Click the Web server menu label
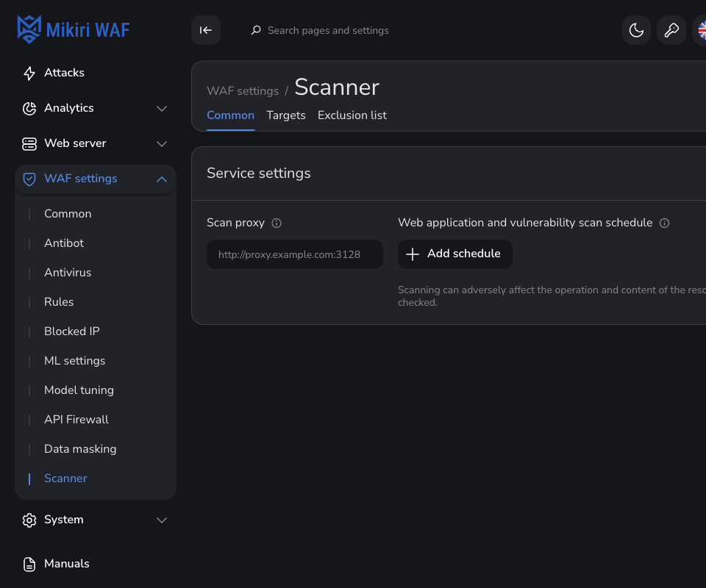This screenshot has height=588, width=706. click(x=75, y=143)
